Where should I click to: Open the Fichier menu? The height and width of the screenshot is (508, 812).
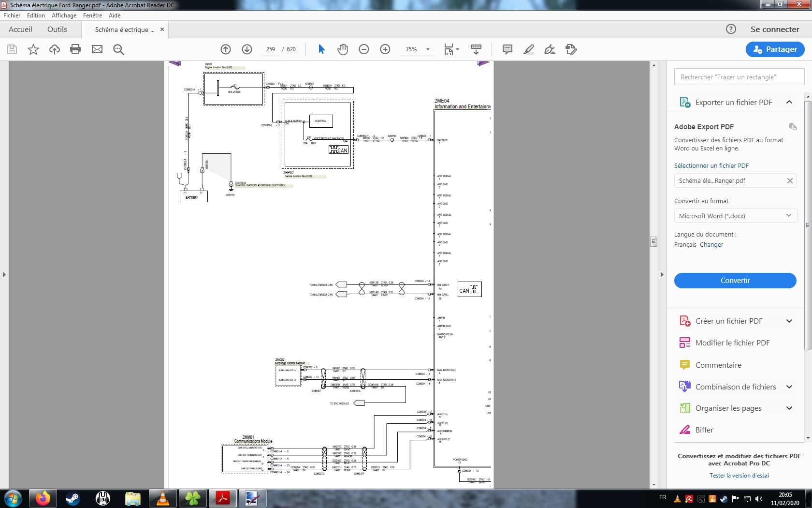12,15
